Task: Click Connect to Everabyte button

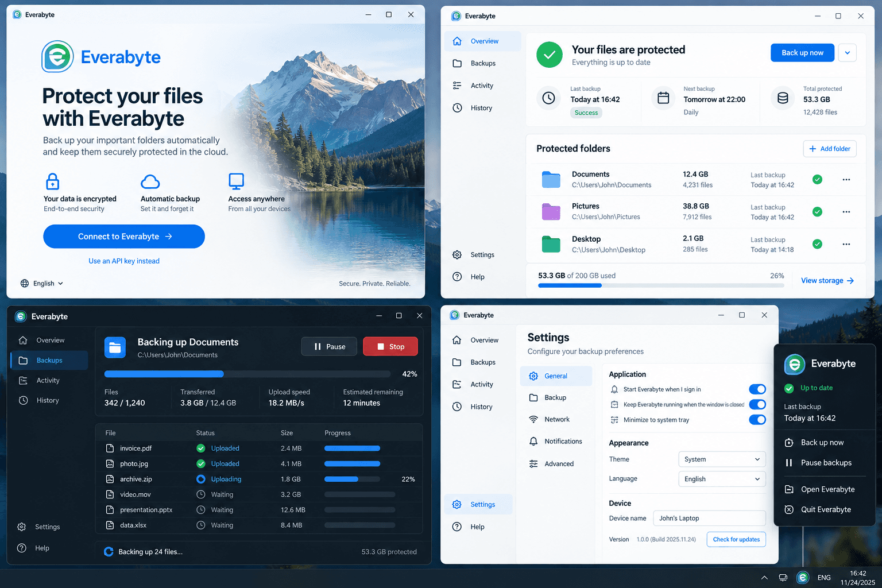Action: pos(124,237)
